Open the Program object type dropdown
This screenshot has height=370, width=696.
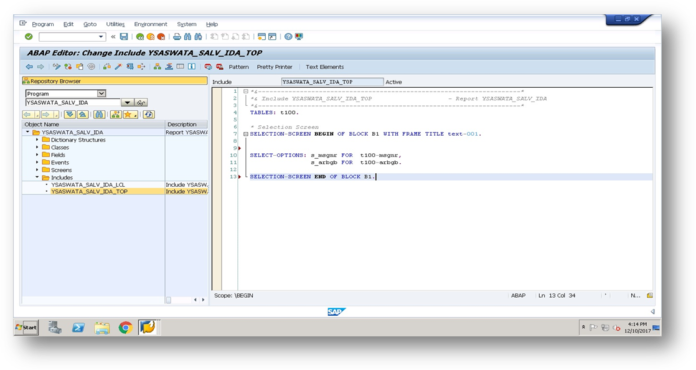click(102, 93)
